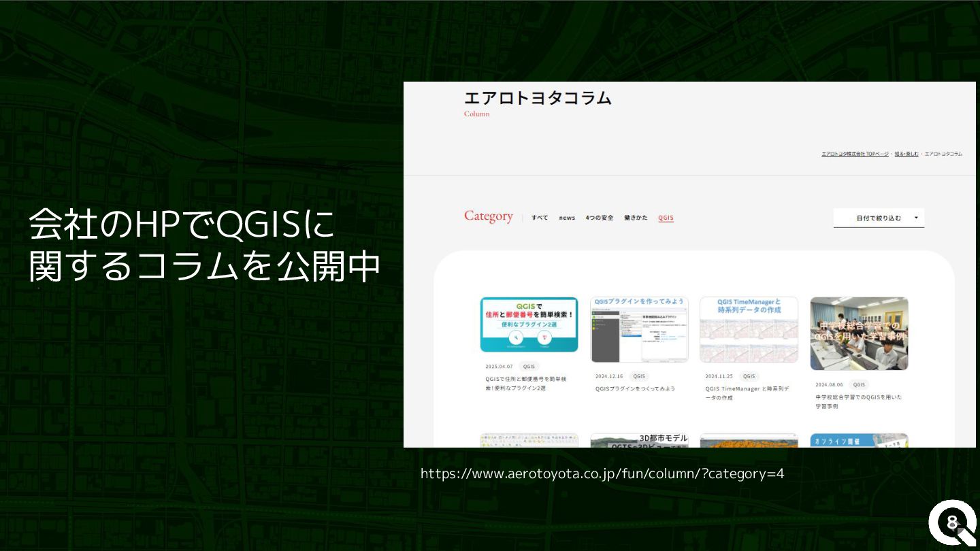Go to the 知る・楽しむ breadcrumb link
This screenshot has height=551, width=980.
(906, 154)
